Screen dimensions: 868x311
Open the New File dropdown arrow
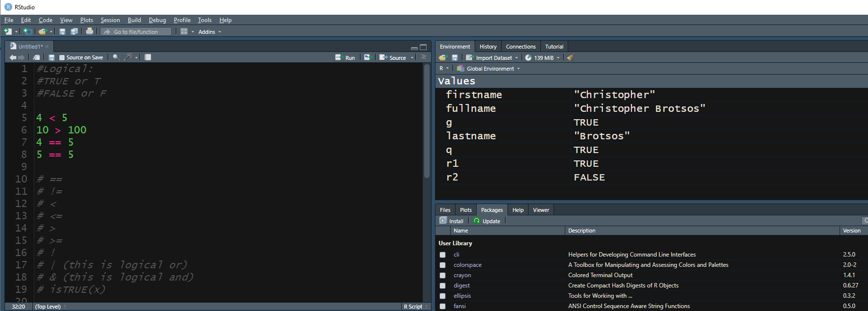tap(16, 32)
